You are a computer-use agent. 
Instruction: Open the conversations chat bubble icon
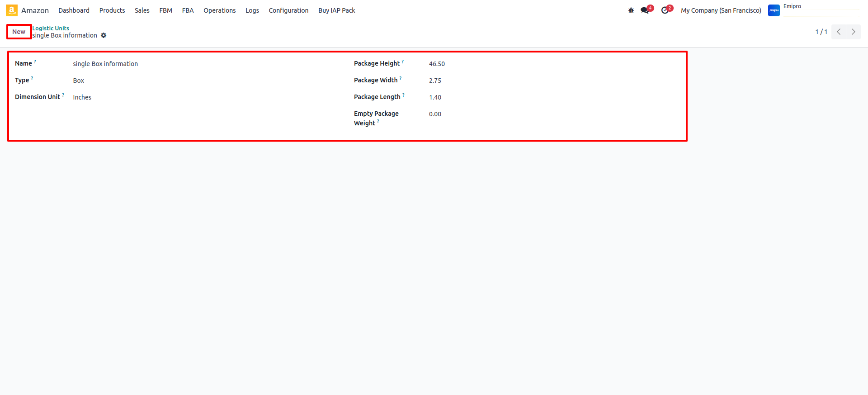click(645, 10)
